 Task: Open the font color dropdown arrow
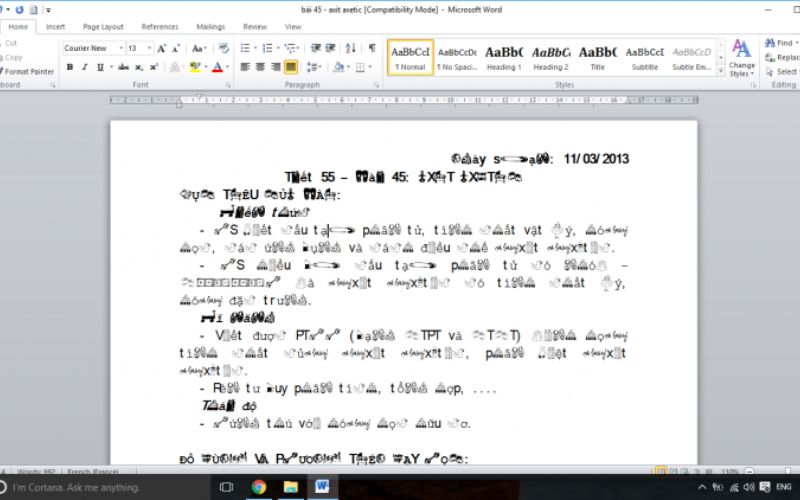227,67
